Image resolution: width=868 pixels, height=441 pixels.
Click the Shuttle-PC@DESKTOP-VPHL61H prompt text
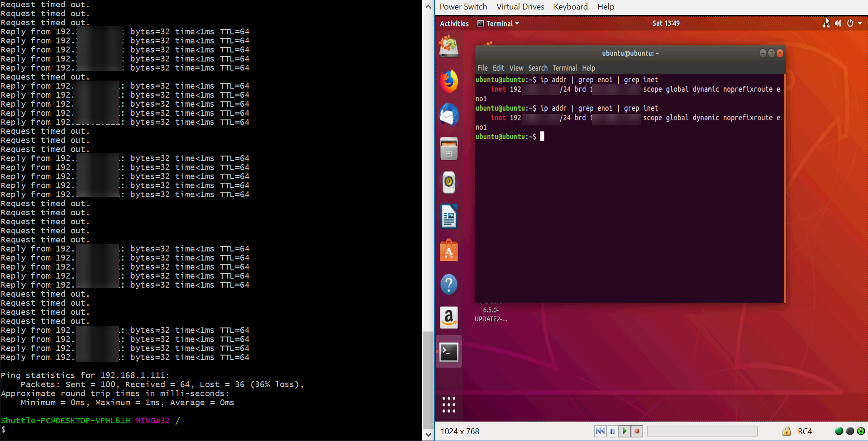[x=65, y=421]
